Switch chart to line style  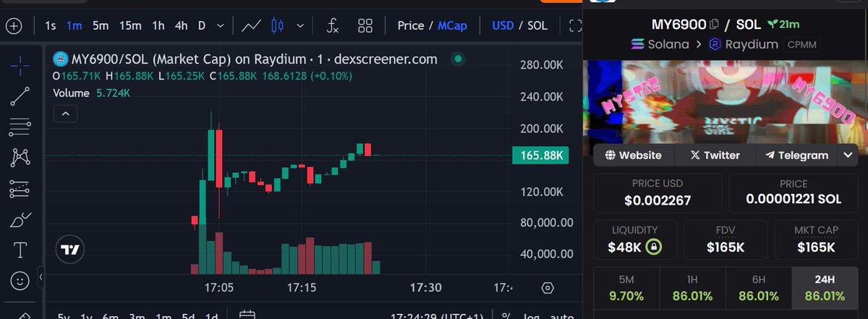[252, 26]
